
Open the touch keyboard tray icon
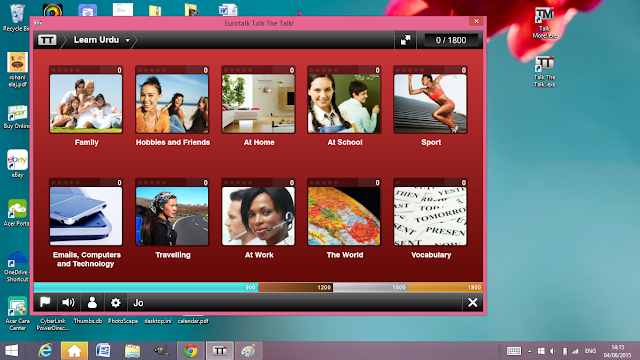coord(513,351)
